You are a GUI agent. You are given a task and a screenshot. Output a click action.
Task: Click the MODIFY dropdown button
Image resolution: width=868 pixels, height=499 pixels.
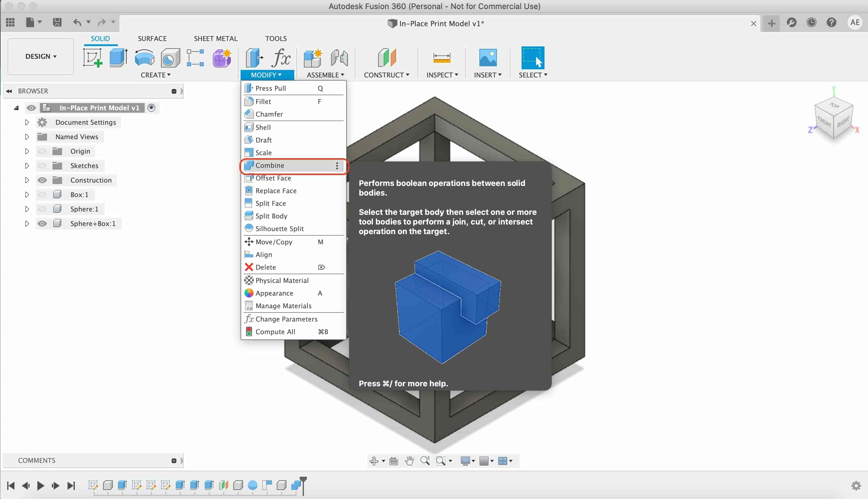point(266,74)
